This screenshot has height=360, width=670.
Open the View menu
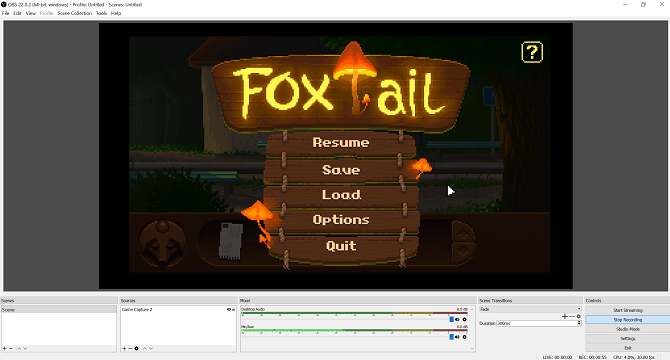click(30, 13)
